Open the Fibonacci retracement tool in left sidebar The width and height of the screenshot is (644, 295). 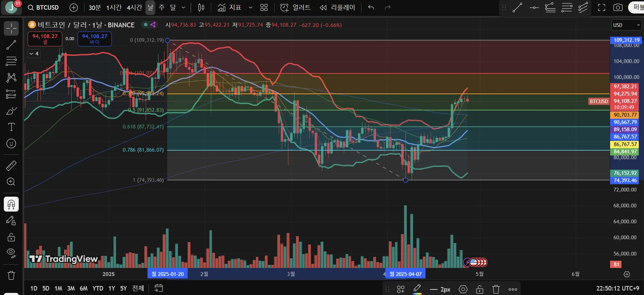(x=11, y=61)
